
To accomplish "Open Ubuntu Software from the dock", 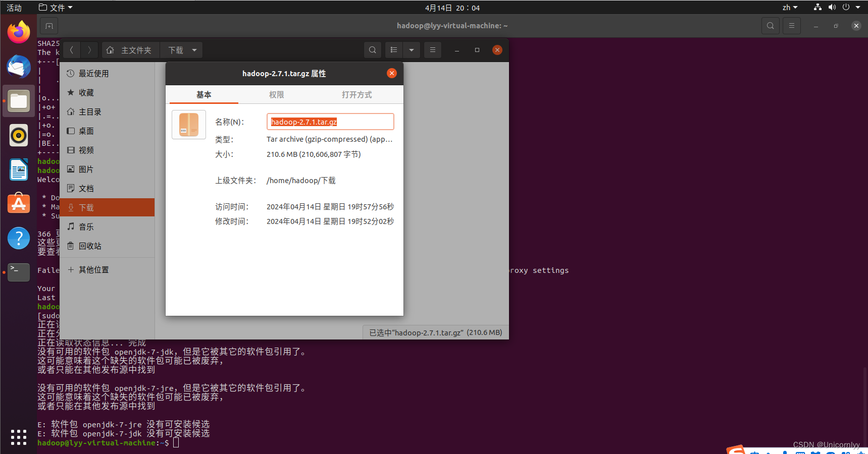I will [x=19, y=204].
